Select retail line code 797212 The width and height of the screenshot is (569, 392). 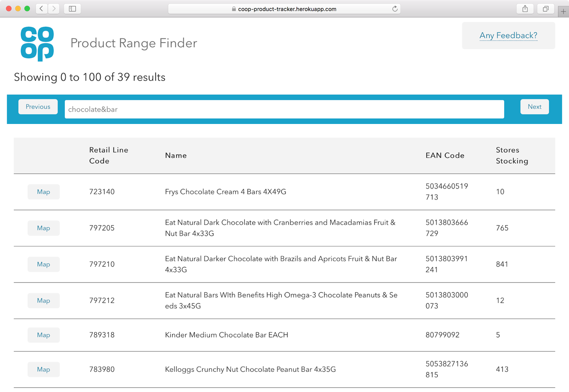tap(102, 300)
